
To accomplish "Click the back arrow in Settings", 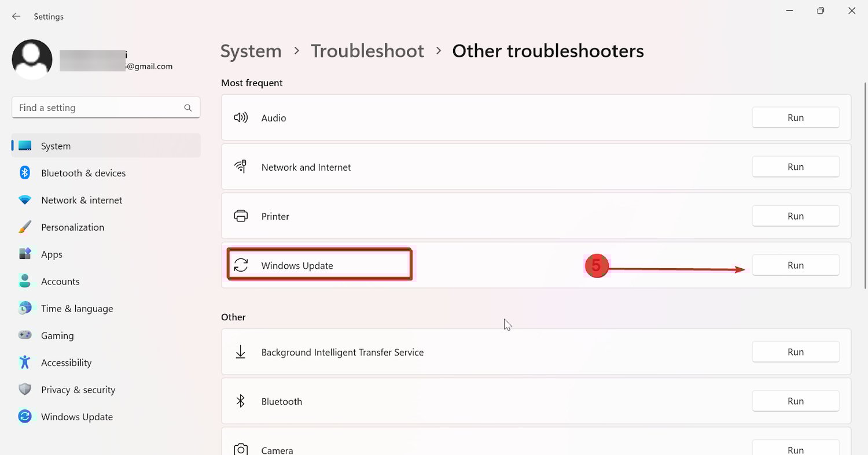I will pos(16,16).
